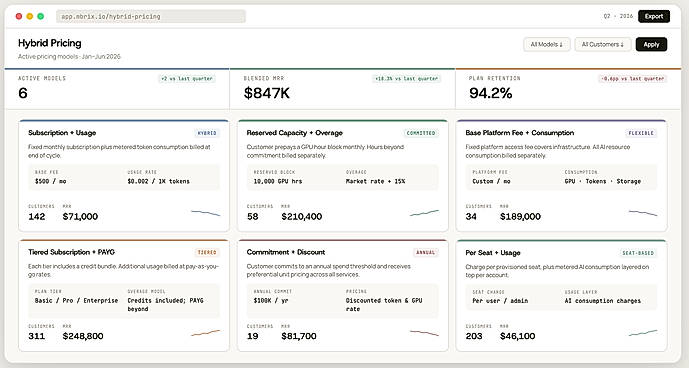
Task: Click the Base Platform Fee sparkline trend
Action: click(x=643, y=213)
